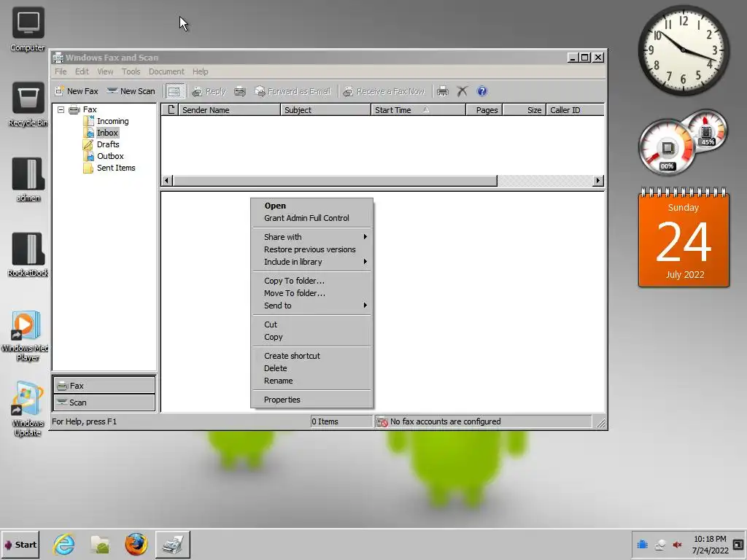
Task: Click Receive a Fax Now button
Action: (x=384, y=91)
